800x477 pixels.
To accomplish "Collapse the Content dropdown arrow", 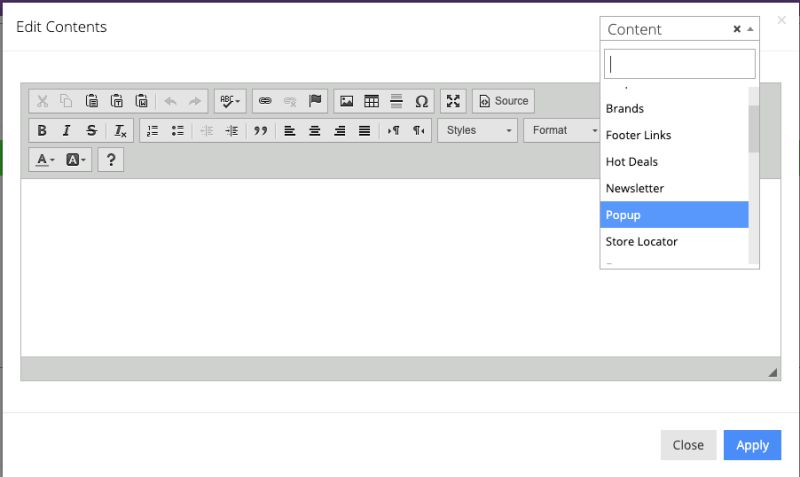I will [x=750, y=29].
